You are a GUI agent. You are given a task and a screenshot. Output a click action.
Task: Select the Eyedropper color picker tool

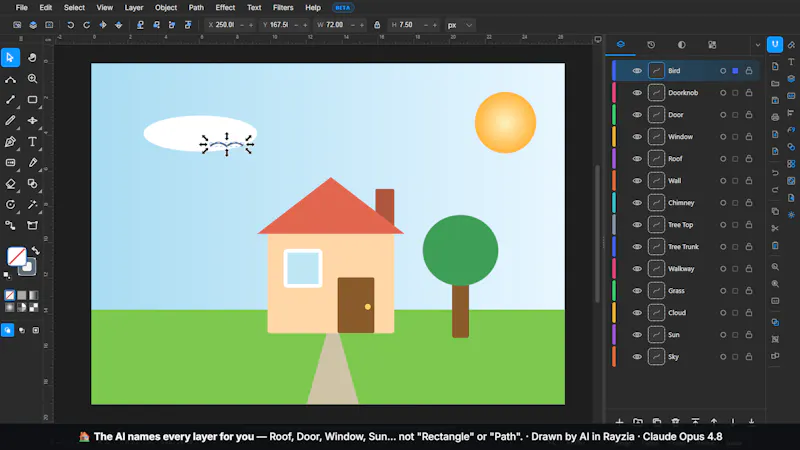[x=32, y=162]
